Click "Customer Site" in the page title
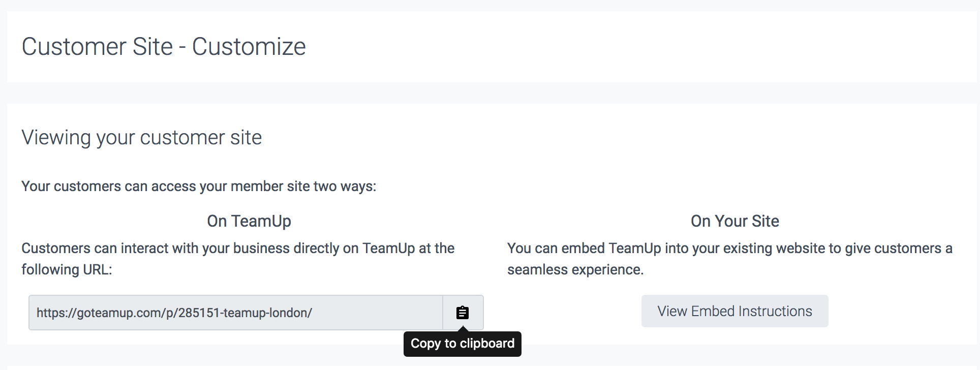Screen dimensions: 980x370 click(97, 47)
